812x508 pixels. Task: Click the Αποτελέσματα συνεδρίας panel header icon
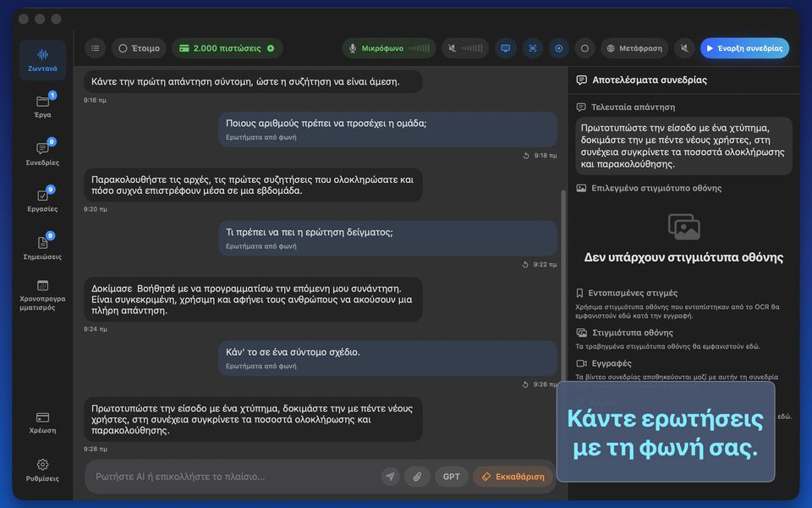(582, 80)
